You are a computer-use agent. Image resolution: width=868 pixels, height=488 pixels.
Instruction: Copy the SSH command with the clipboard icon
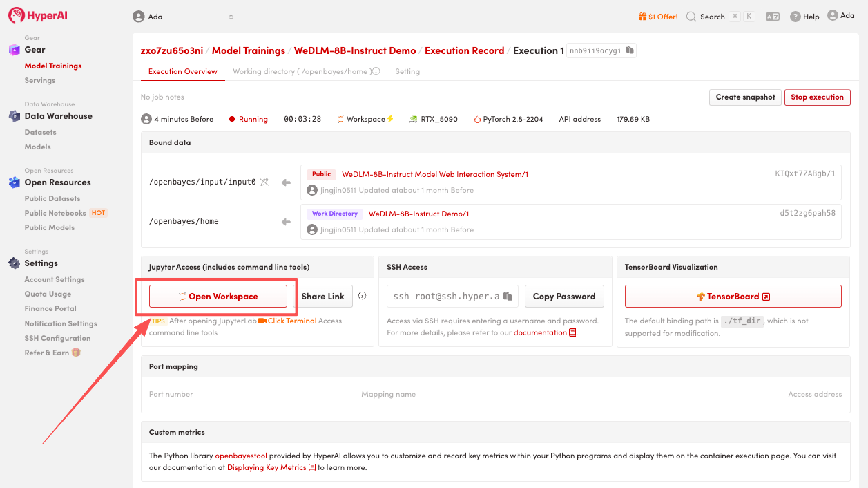(x=508, y=297)
